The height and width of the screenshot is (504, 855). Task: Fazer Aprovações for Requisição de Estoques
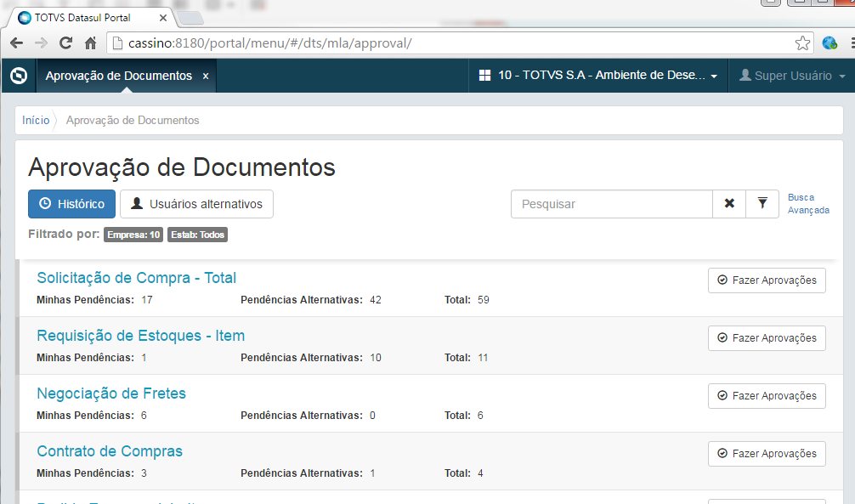click(767, 337)
